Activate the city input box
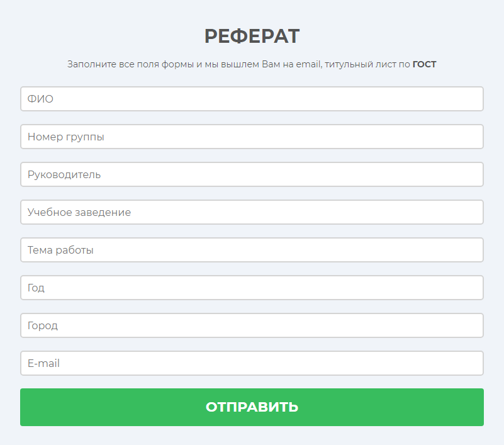Screen dimensions: 504x445 click(x=252, y=325)
